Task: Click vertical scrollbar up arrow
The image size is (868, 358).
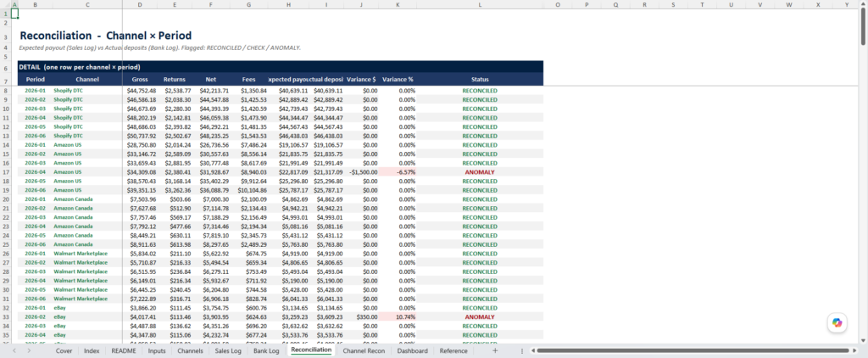Action: tap(863, 4)
